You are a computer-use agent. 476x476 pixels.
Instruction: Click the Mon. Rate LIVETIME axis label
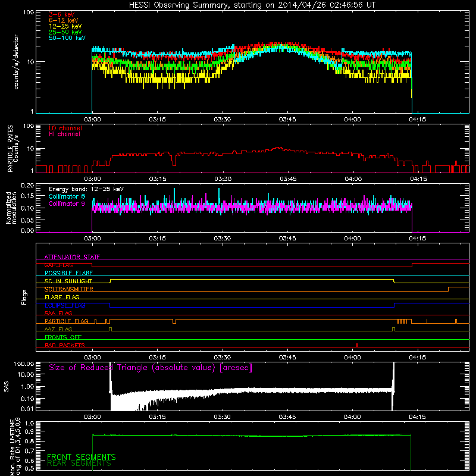click(x=15, y=446)
